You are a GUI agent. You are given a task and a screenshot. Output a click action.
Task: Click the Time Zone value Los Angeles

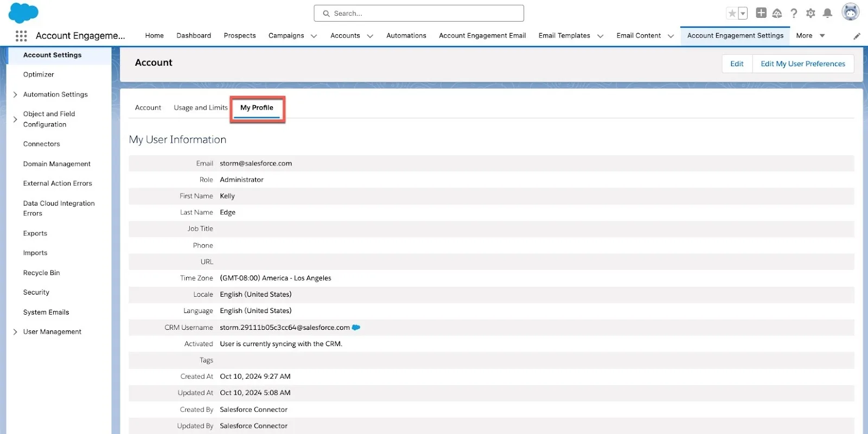tap(276, 278)
